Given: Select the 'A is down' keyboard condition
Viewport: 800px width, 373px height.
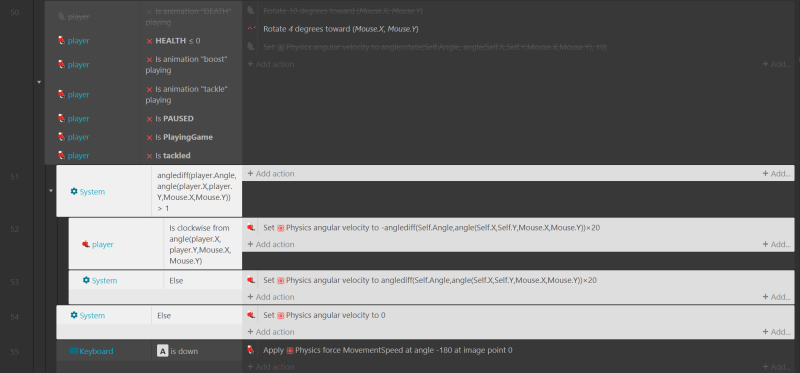Looking at the screenshot, I should coord(178,351).
